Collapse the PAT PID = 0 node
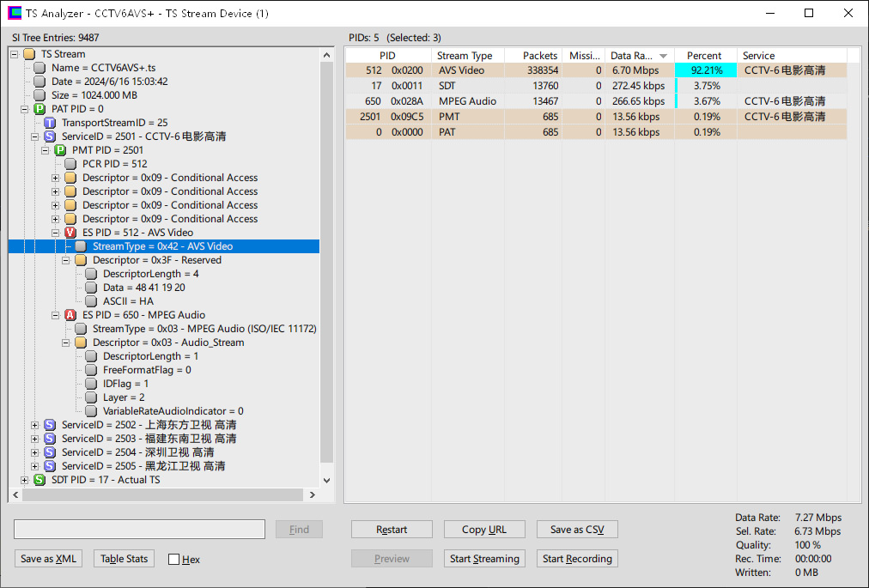869x588 pixels. pos(24,109)
